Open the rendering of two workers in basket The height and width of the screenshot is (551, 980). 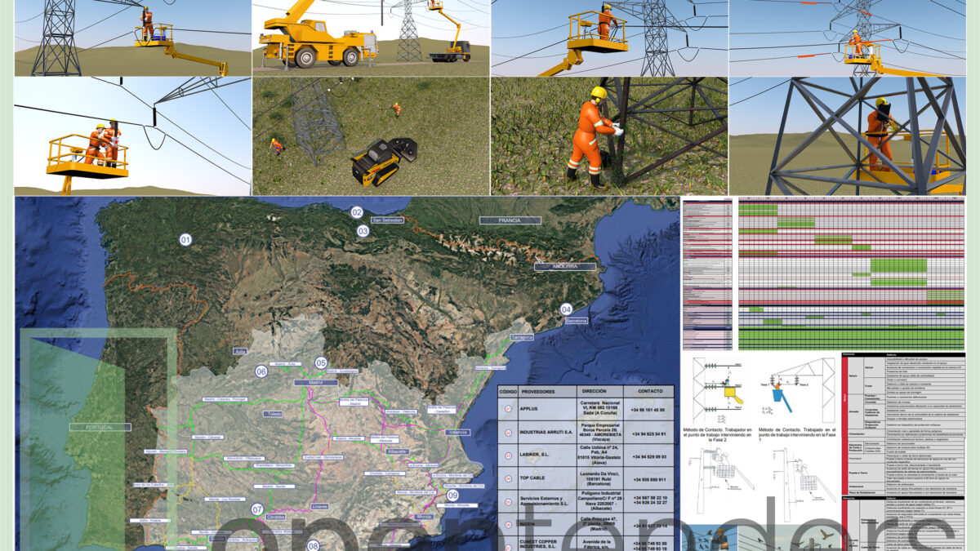pos(132,136)
